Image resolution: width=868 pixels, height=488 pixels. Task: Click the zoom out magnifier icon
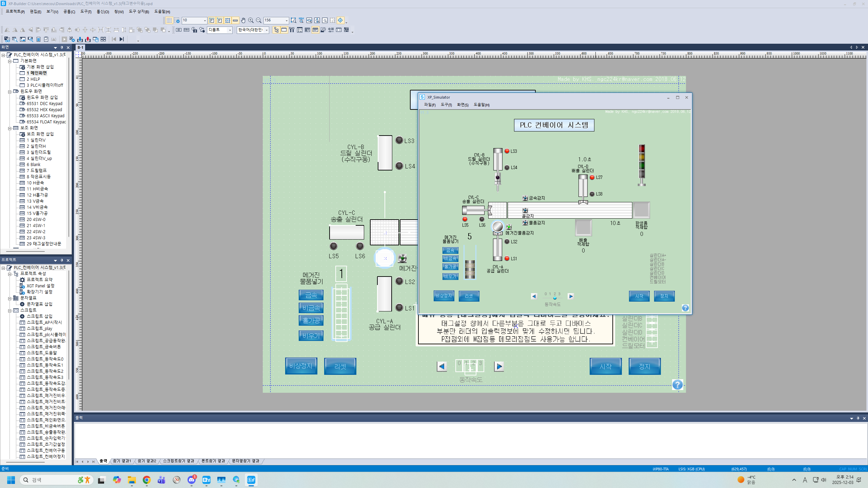(x=259, y=20)
